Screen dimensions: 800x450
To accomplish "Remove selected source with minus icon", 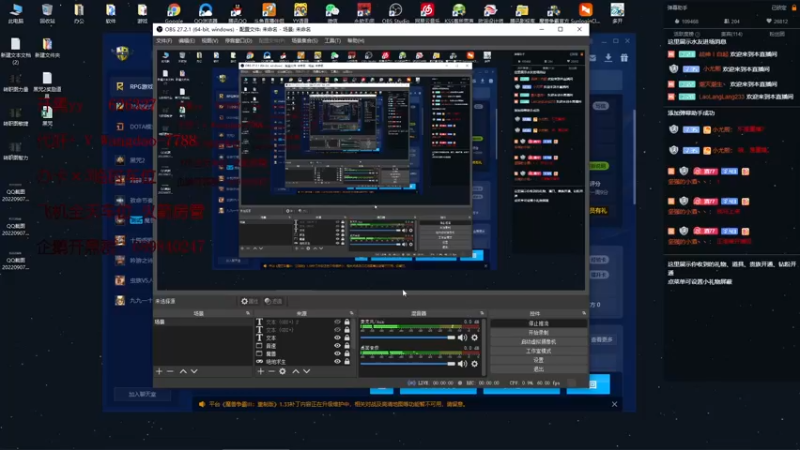I will point(271,371).
